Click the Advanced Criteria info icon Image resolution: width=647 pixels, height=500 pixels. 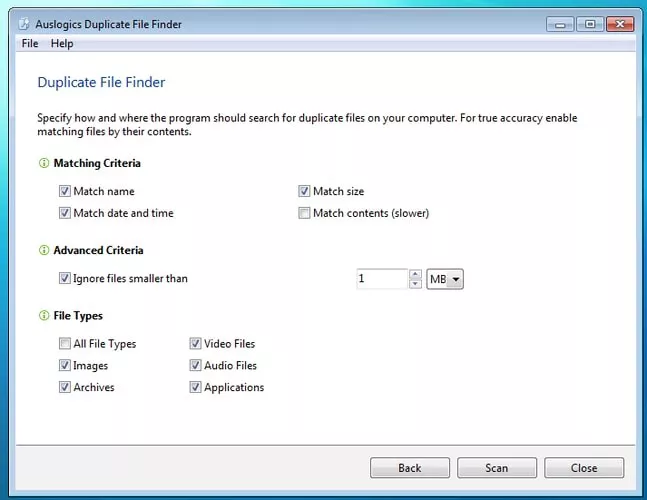coord(44,250)
